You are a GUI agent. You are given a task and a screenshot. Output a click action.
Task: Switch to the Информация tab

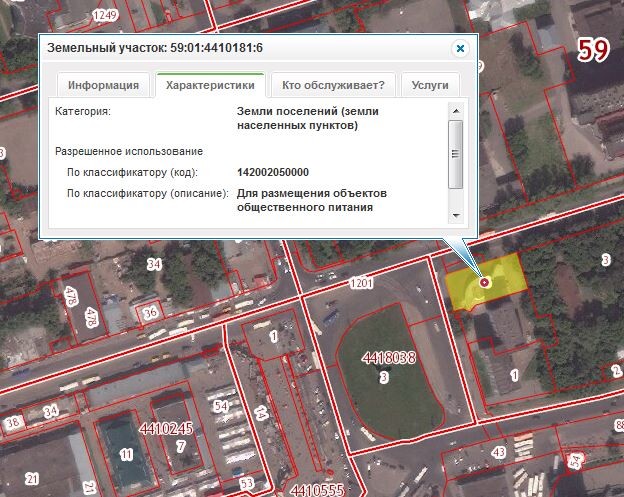click(x=103, y=85)
